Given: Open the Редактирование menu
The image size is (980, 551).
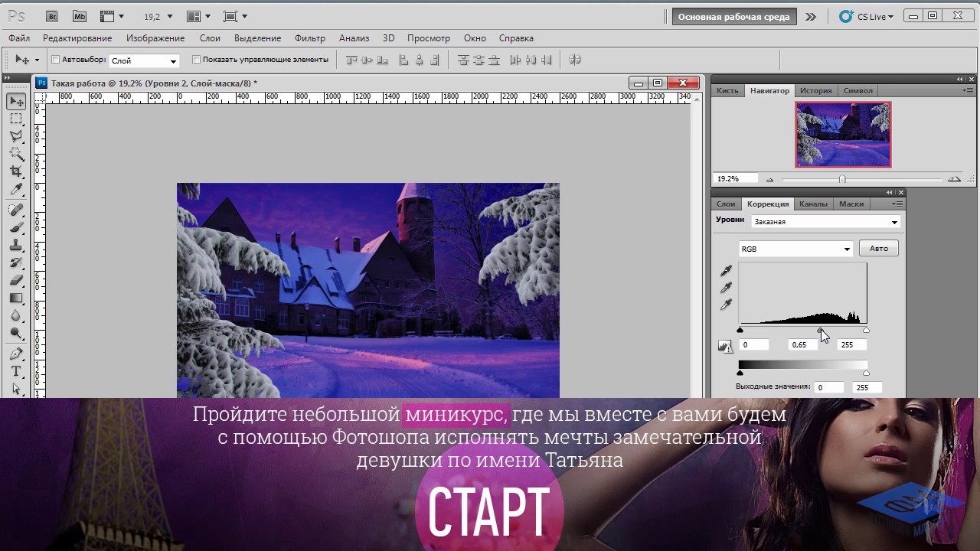Looking at the screenshot, I should click(77, 38).
